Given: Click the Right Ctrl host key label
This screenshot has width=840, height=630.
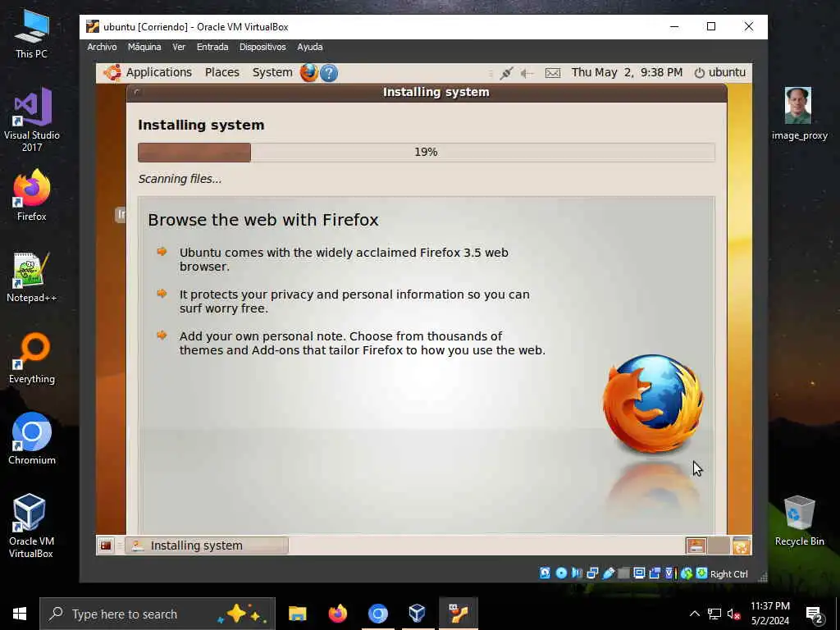Looking at the screenshot, I should click(x=729, y=573).
